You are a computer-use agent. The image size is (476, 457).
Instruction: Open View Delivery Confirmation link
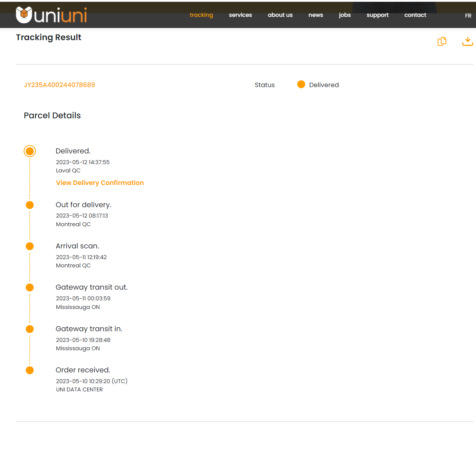coord(100,183)
